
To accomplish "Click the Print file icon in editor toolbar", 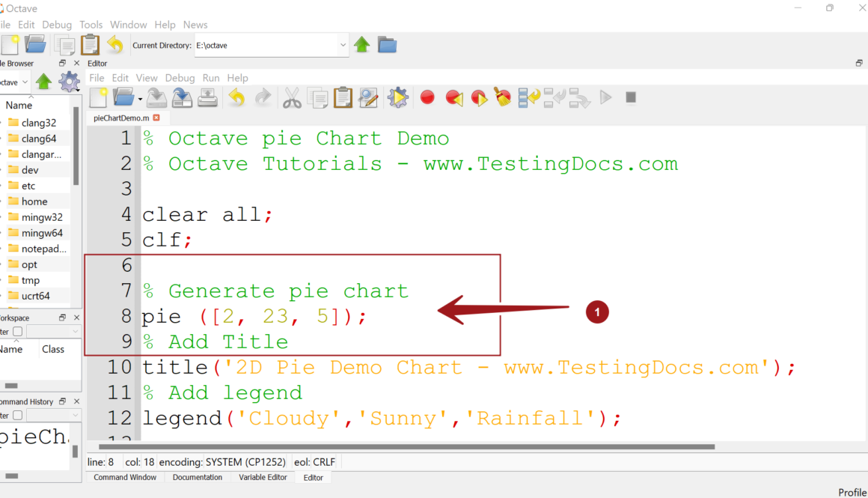I will pos(207,97).
